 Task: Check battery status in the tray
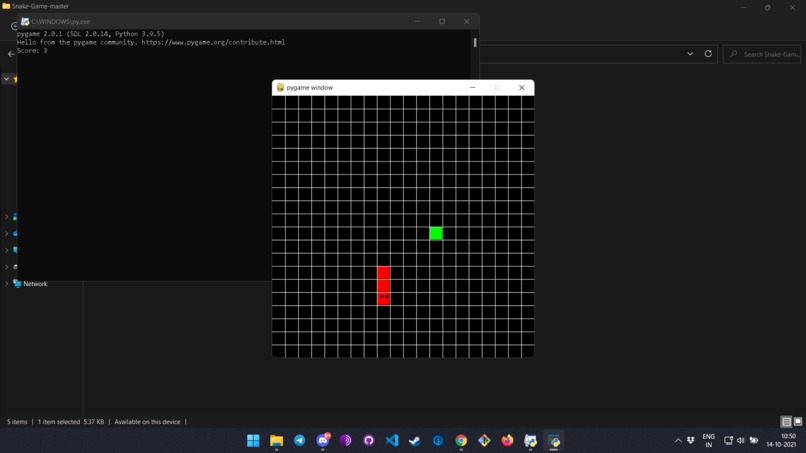point(754,440)
